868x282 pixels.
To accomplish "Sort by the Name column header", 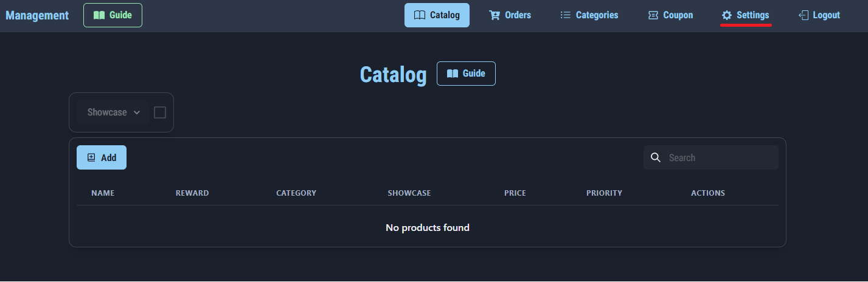I will click(x=103, y=193).
